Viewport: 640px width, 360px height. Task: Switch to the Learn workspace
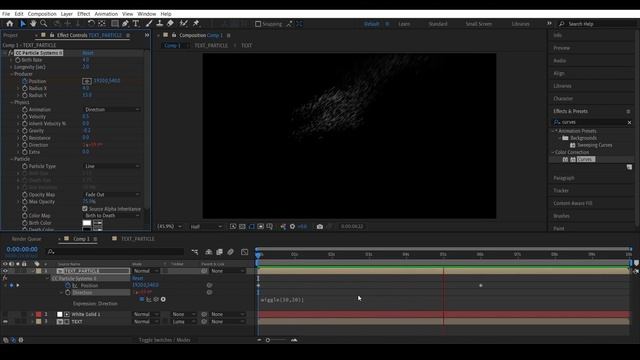[404, 24]
